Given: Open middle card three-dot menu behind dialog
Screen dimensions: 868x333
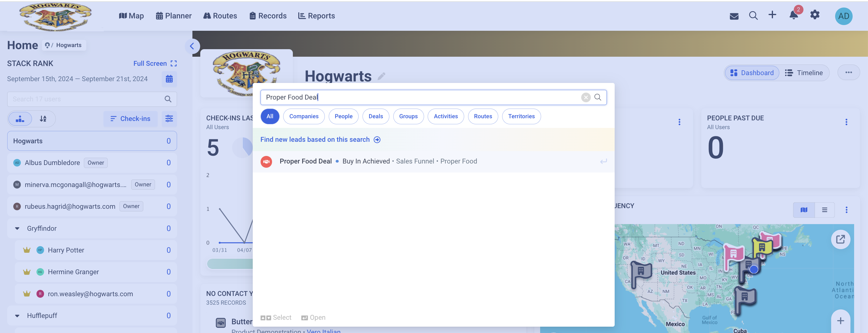Looking at the screenshot, I should (x=679, y=122).
